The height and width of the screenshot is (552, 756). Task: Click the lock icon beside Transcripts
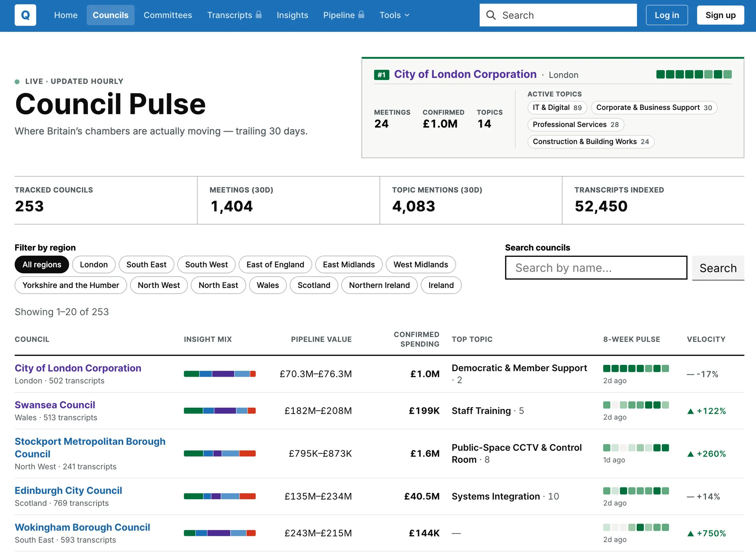click(259, 15)
